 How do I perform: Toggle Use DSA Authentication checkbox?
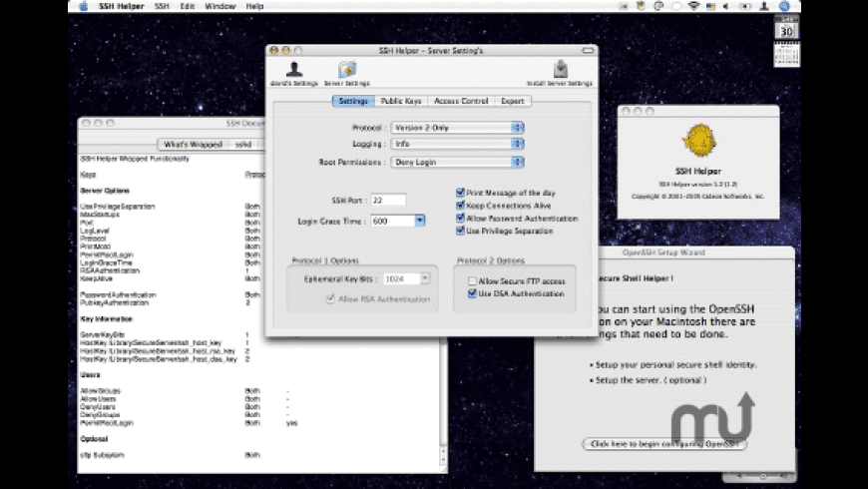coord(472,294)
